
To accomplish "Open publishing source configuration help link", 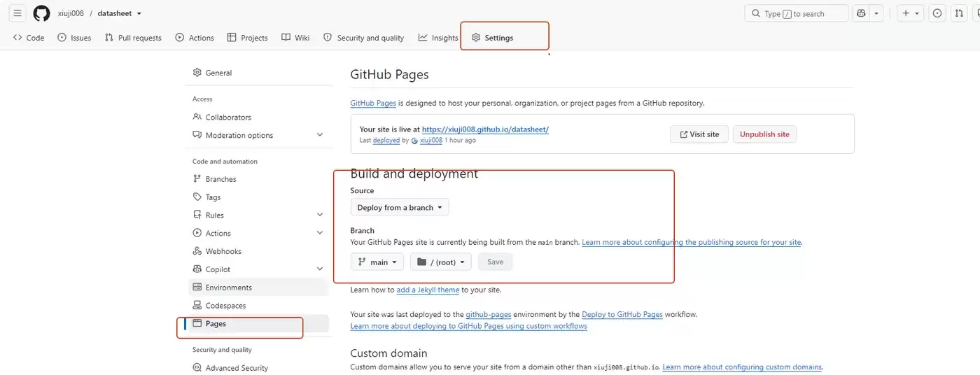I will [x=692, y=243].
